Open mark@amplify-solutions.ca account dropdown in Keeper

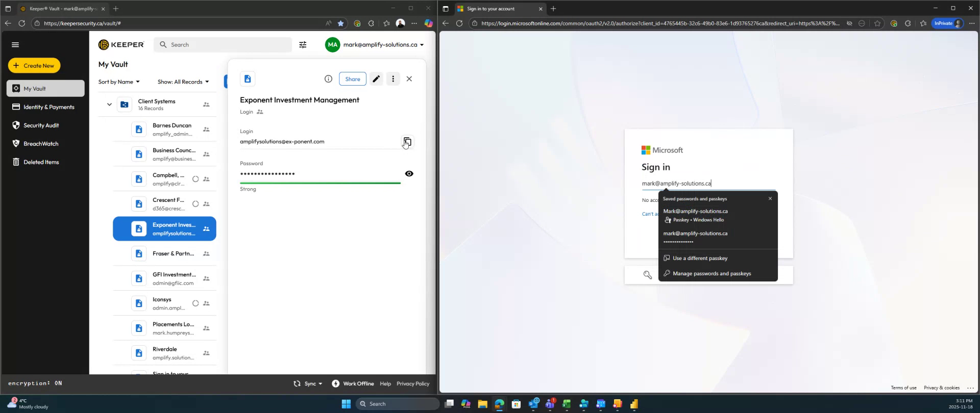[375, 45]
